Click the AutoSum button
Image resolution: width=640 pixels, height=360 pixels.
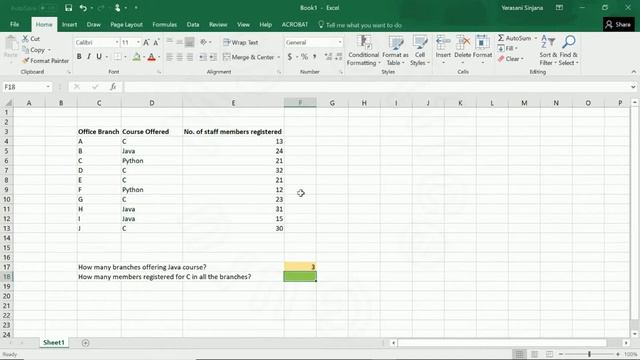(514, 38)
